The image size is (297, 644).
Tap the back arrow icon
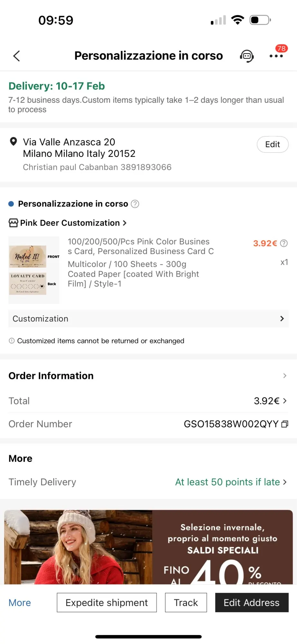(17, 56)
